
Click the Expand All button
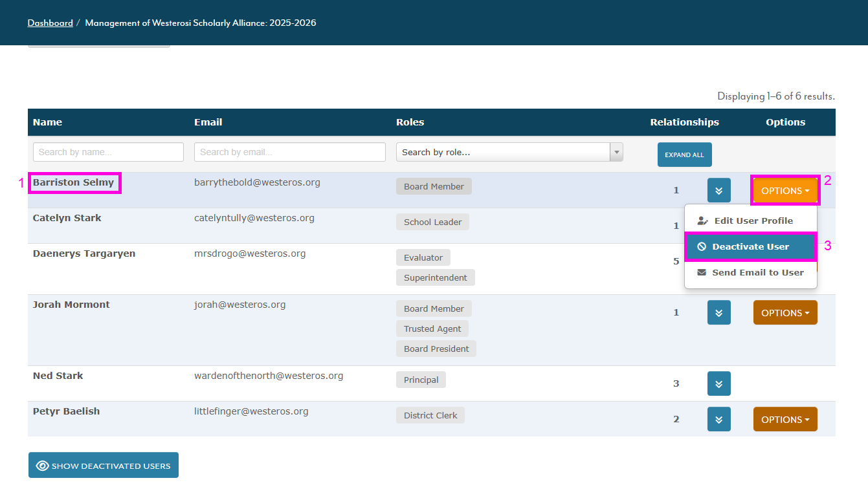tap(685, 155)
